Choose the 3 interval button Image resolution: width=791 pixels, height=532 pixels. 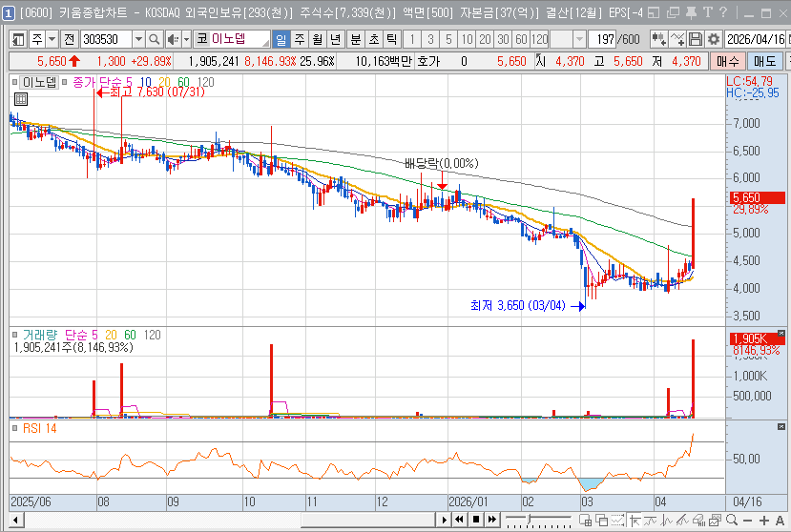point(430,39)
